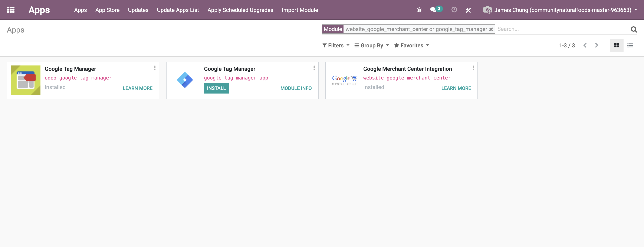Open odoo_google_tag_manager card options menu
Image resolution: width=644 pixels, height=247 pixels.
point(155,68)
